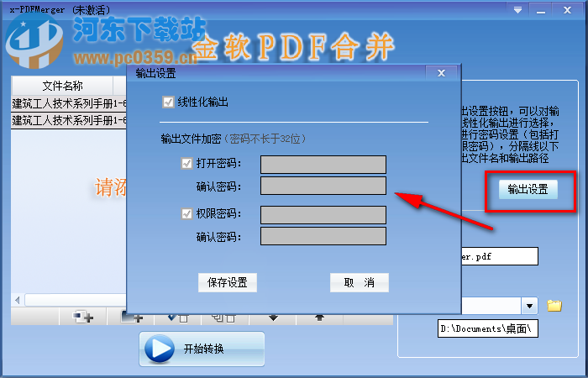Click the output filename field ending .pdf
The width and height of the screenshot is (588, 378).
click(x=500, y=256)
